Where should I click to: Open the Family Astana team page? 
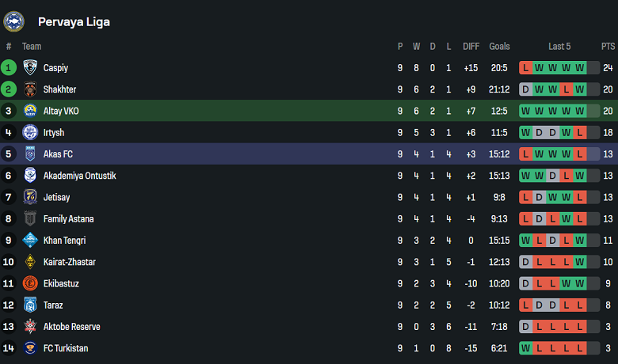(68, 219)
